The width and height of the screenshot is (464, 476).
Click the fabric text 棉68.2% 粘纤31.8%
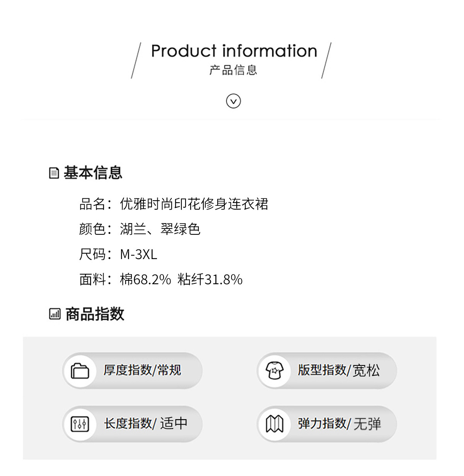tap(181, 279)
